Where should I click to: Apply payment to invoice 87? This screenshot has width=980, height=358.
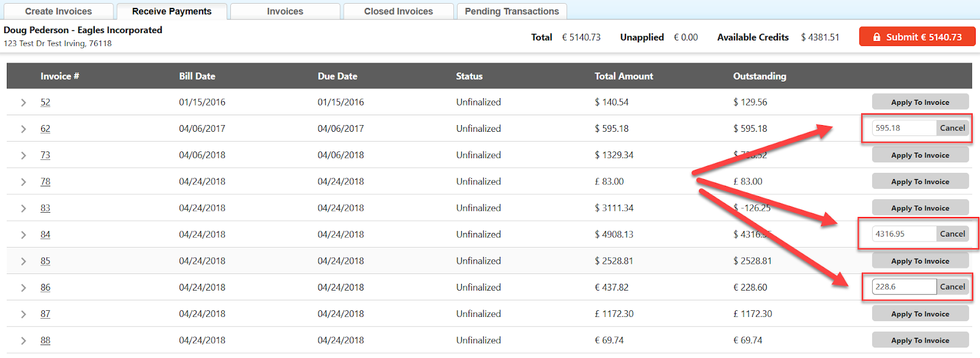920,313
